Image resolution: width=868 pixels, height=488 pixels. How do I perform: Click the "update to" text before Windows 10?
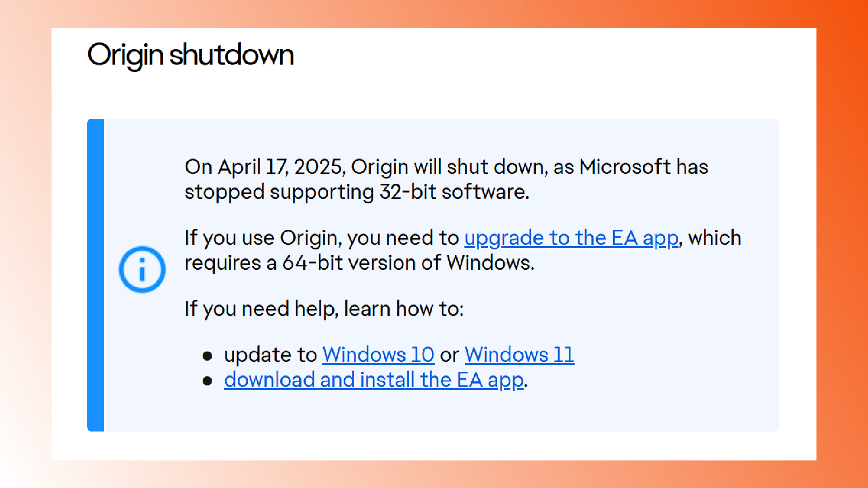(x=270, y=355)
